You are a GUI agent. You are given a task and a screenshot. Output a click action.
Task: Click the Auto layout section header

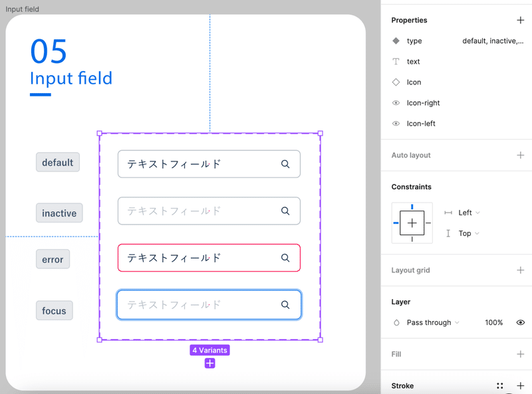tap(411, 155)
